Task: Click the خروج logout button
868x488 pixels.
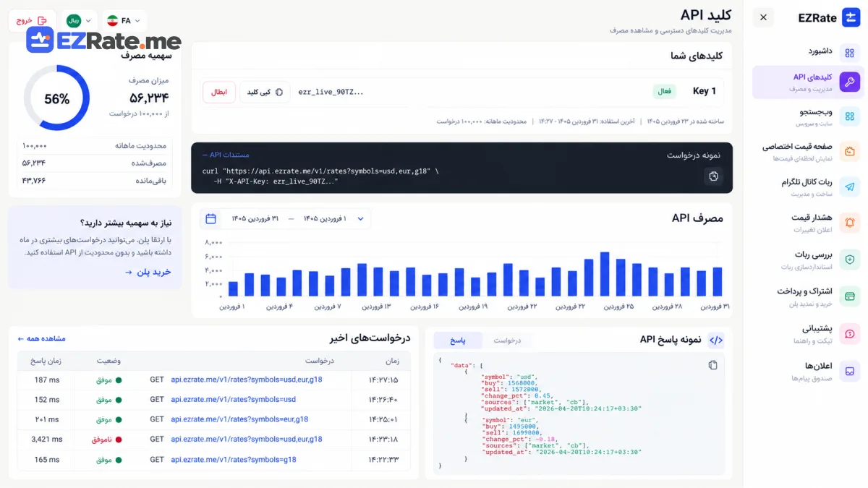Action: pos(33,21)
